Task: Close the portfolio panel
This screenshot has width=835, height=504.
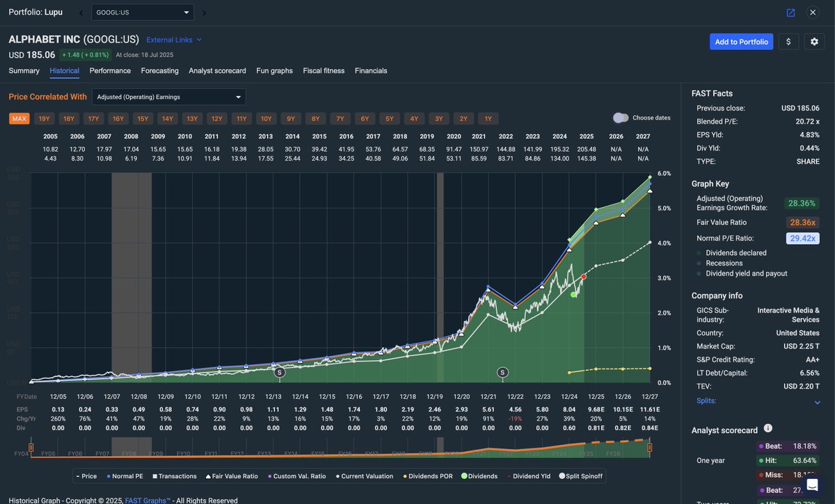Action: point(813,13)
